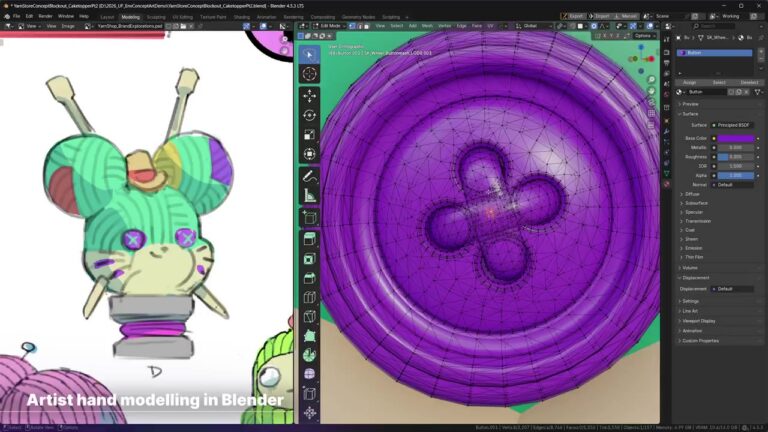The height and width of the screenshot is (432, 768).
Task: Click the Deselect material button
Action: [749, 82]
